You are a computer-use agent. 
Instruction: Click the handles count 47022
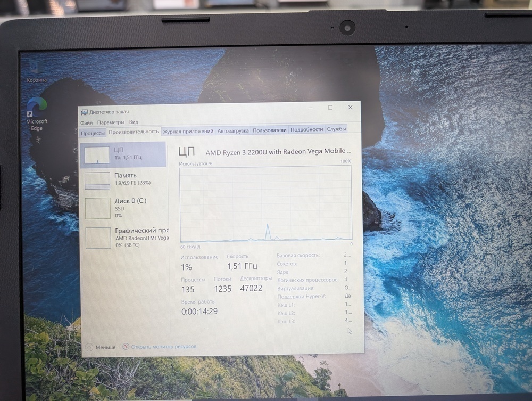pyautogui.click(x=251, y=288)
